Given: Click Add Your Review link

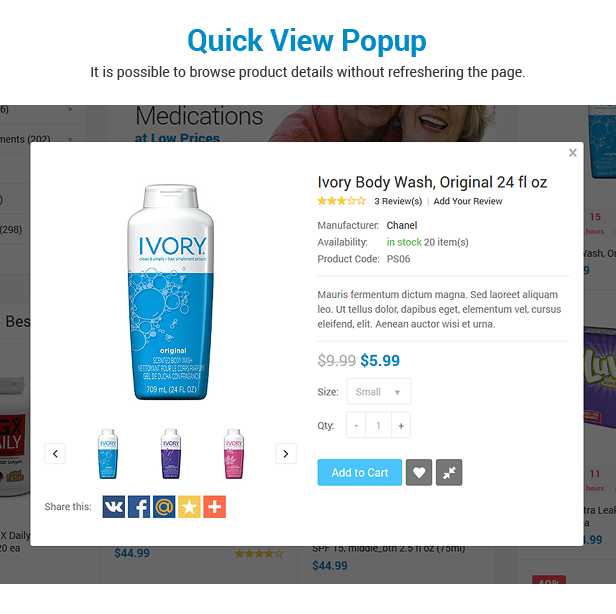Looking at the screenshot, I should click(x=468, y=201).
